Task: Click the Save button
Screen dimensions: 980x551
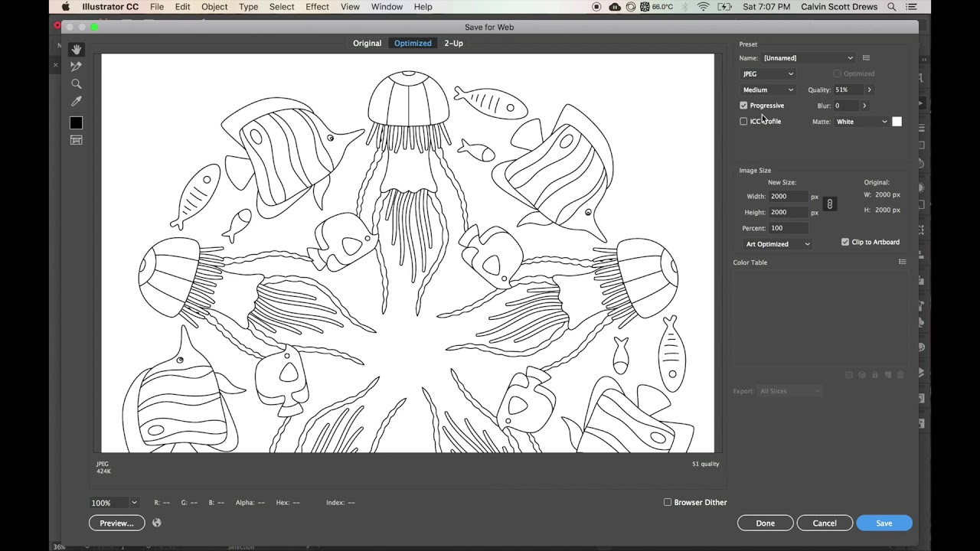Action: click(x=884, y=523)
